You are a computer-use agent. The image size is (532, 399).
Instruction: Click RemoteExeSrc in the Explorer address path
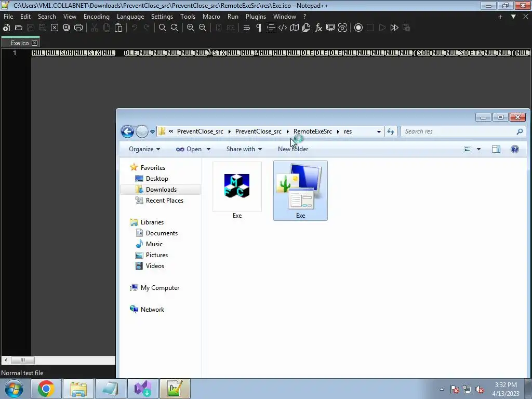[x=312, y=131]
